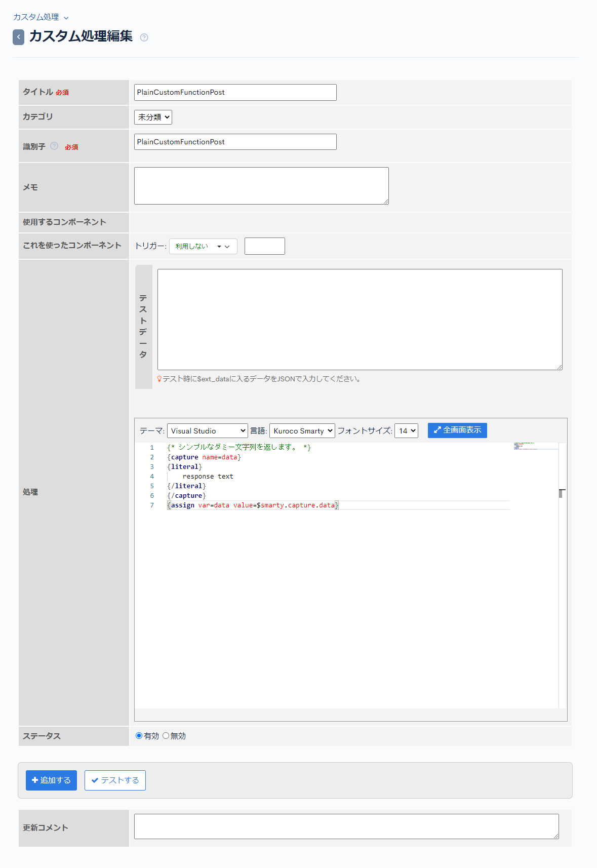This screenshot has width=597, height=868.
Task: Click the 使用するコンポーネント row label
Action: [64, 222]
